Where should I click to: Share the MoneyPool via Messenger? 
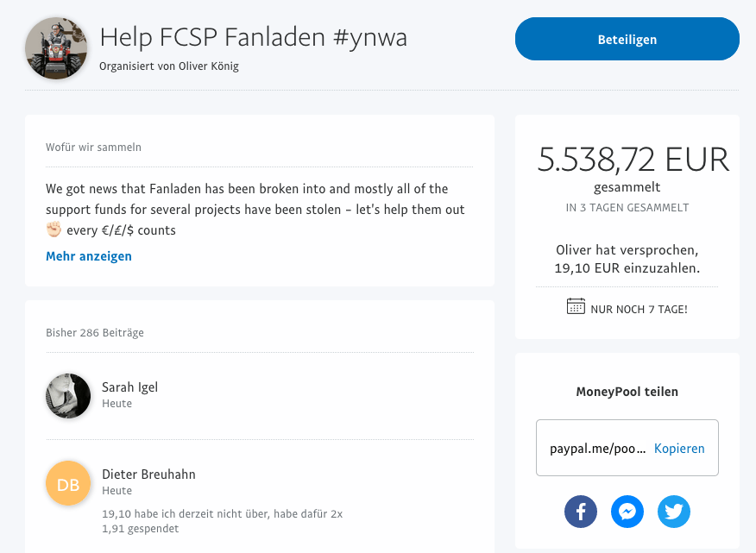coord(627,512)
